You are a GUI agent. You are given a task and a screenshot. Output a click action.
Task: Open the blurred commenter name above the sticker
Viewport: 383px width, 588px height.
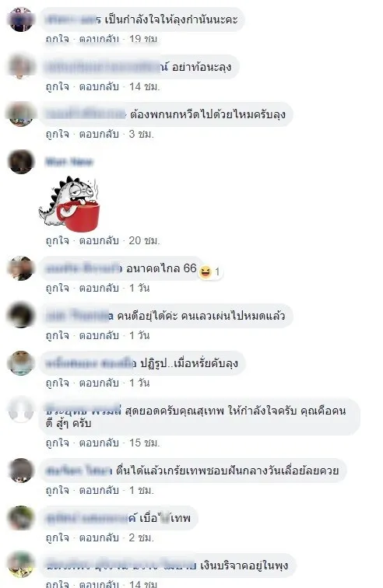(x=69, y=162)
